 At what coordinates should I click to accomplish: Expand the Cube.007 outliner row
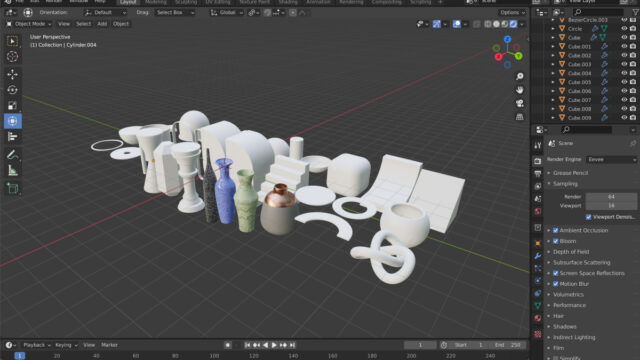tap(553, 100)
